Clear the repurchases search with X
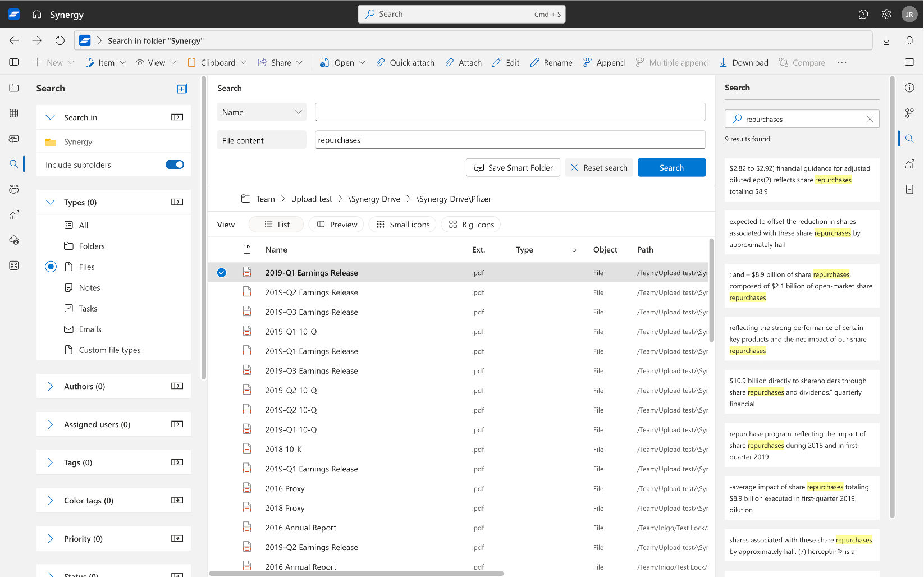 (870, 119)
